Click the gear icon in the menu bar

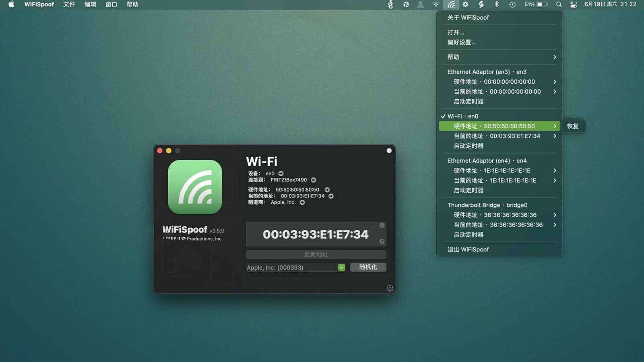[466, 4]
